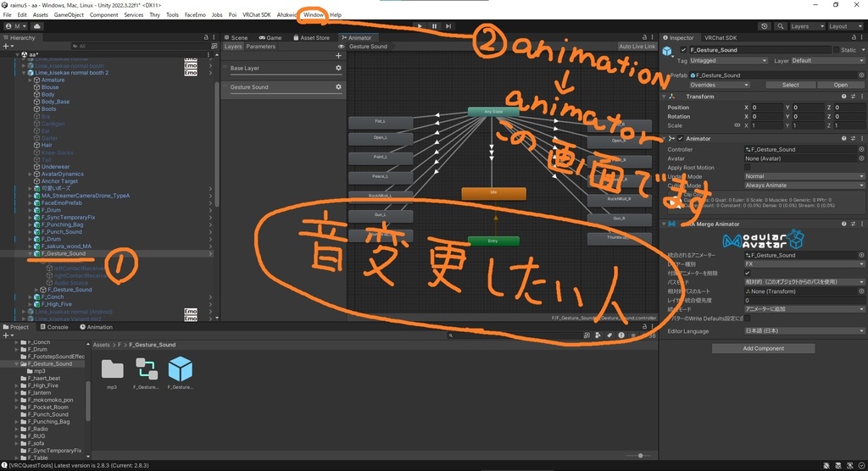868x471 pixels.
Task: Click the Hierarchy panel lock icon
Action: 206,37
